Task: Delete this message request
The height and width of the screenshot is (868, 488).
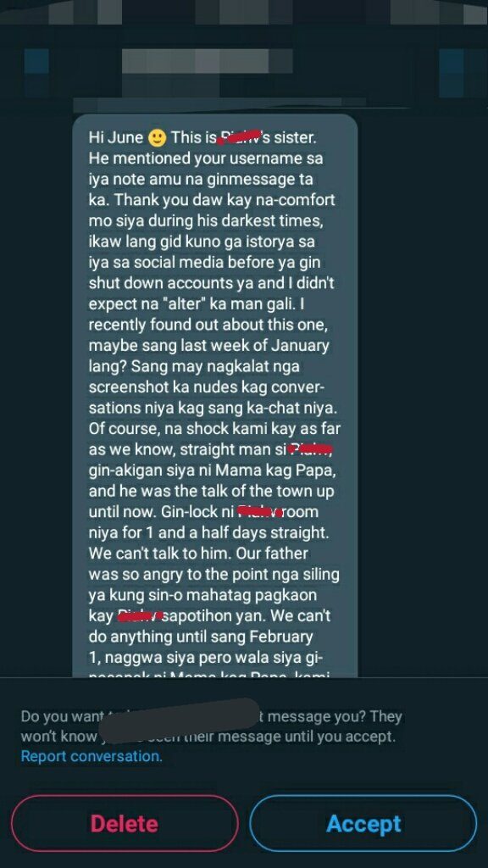Action: [125, 823]
